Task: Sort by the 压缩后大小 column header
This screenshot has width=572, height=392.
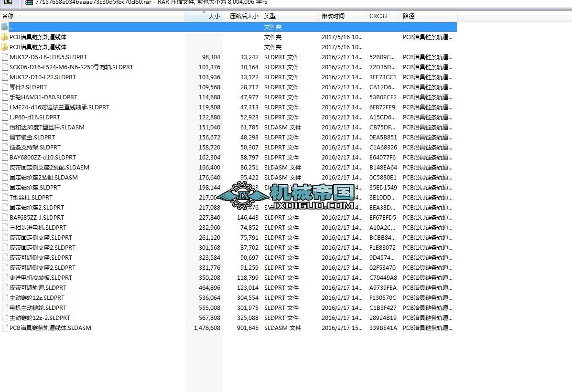Action: (242, 16)
